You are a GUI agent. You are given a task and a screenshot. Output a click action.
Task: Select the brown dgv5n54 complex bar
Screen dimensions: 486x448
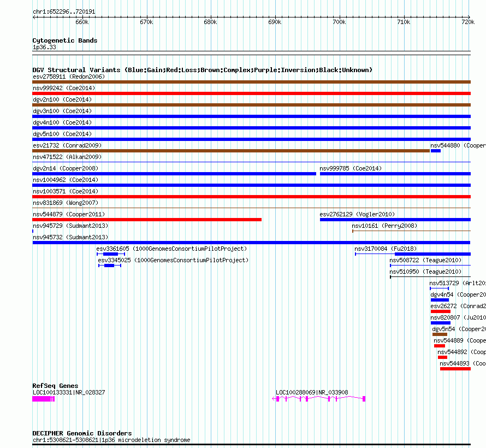click(440, 334)
